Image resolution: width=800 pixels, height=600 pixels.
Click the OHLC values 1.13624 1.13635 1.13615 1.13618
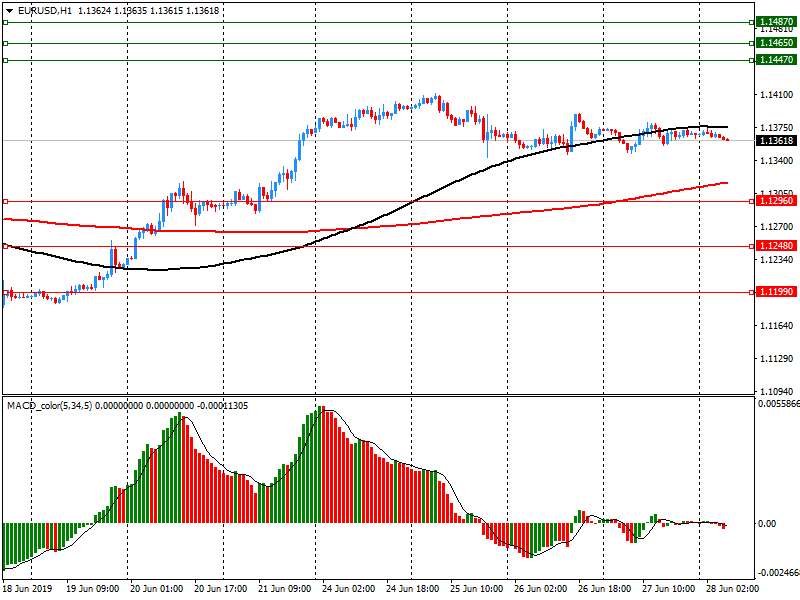pyautogui.click(x=148, y=10)
